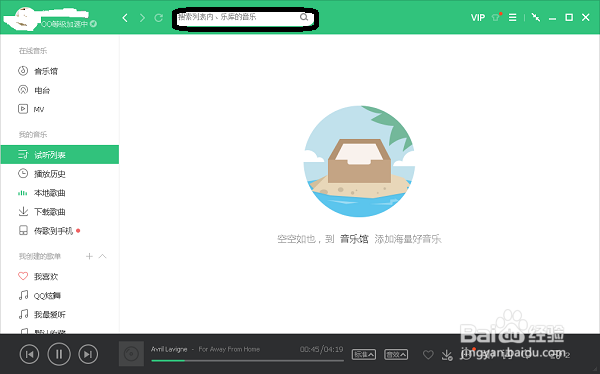Image resolution: width=600 pixels, height=374 pixels.
Task: Click the 电台 radio broadcast icon
Action: pyautogui.click(x=23, y=90)
